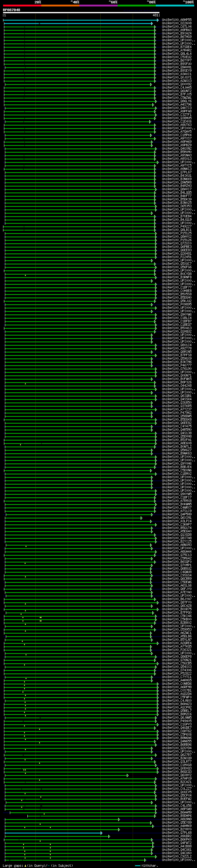Click the UniRef100_A1D2D4 entry
The width and height of the screenshot is (197, 868).
177,694
